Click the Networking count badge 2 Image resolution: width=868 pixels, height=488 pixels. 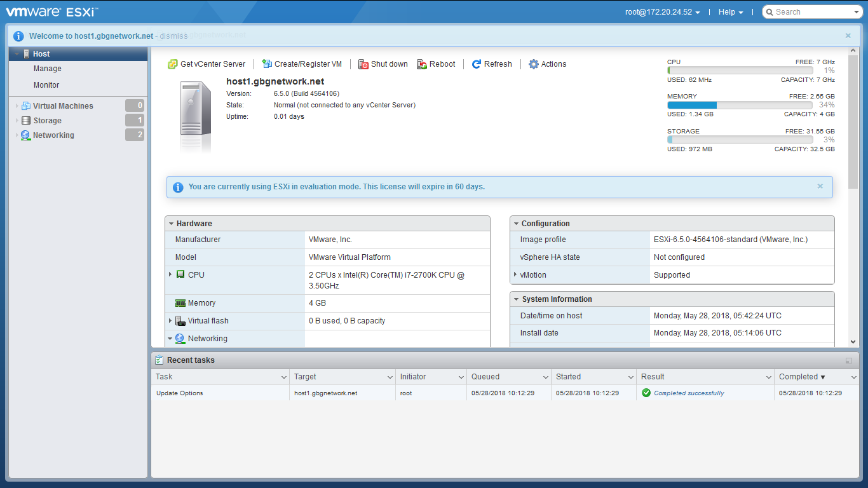click(x=135, y=135)
